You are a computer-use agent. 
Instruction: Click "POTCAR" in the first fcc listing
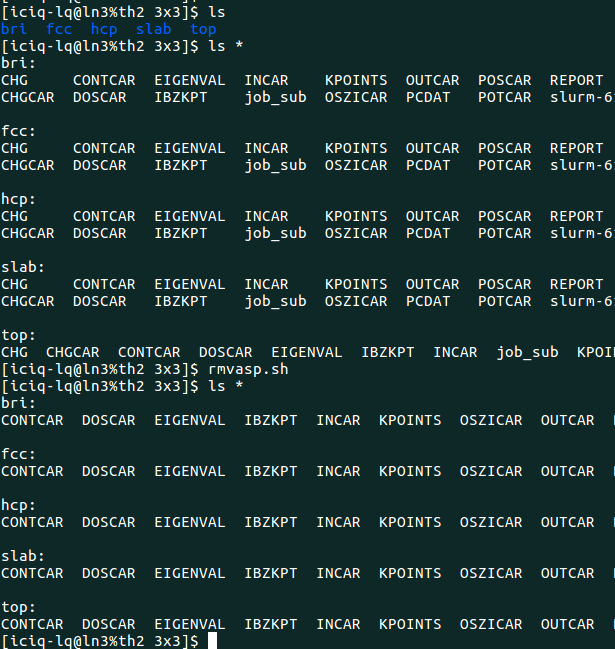(x=505, y=165)
